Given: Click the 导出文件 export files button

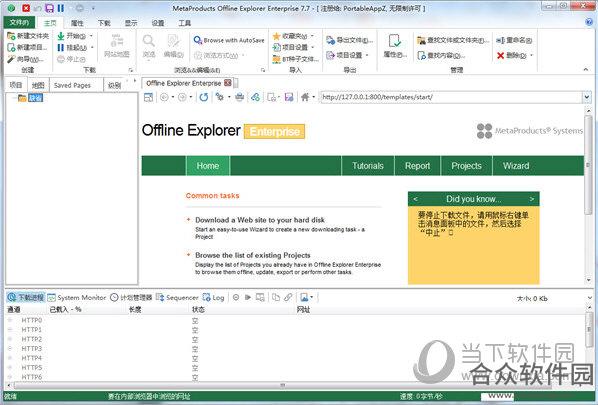Looking at the screenshot, I should 349,40.
